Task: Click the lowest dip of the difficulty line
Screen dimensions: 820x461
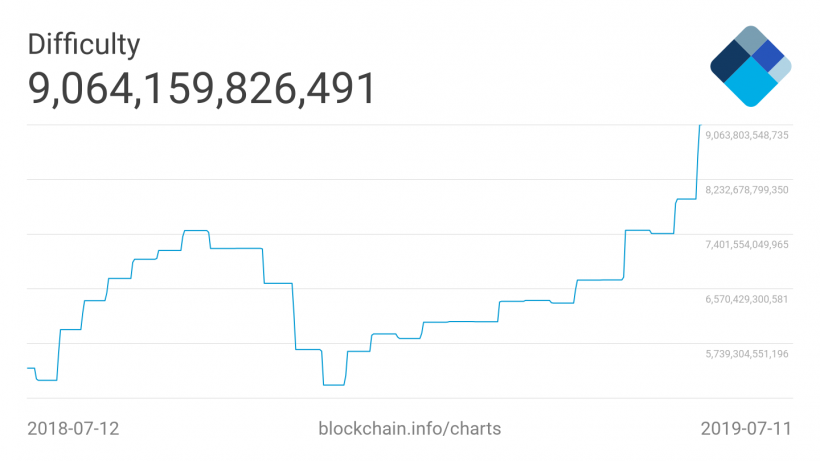Action: point(334,384)
